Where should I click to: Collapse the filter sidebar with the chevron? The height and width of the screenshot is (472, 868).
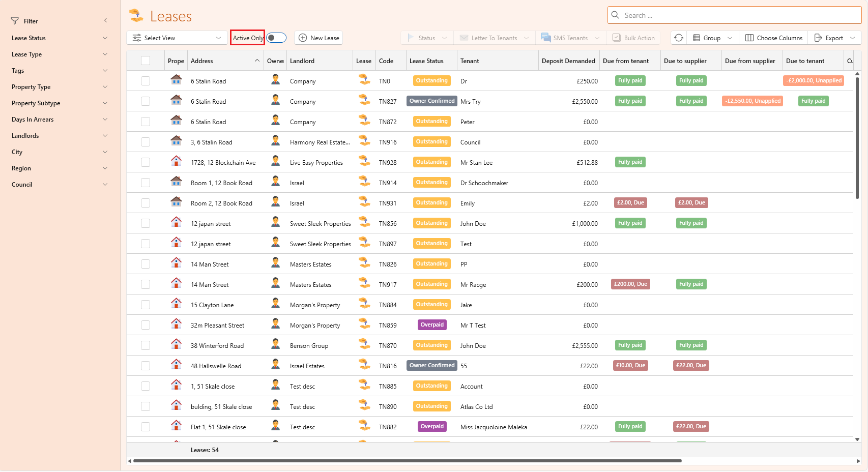[105, 20]
